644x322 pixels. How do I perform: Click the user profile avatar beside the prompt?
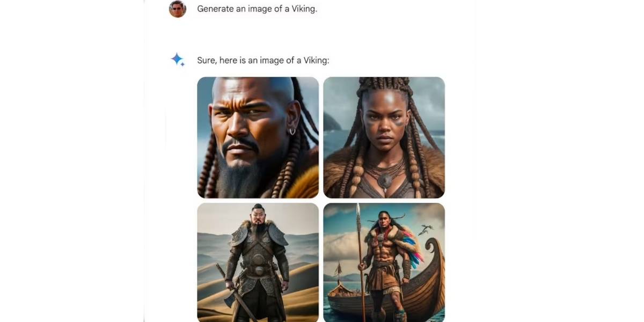pos(178,9)
